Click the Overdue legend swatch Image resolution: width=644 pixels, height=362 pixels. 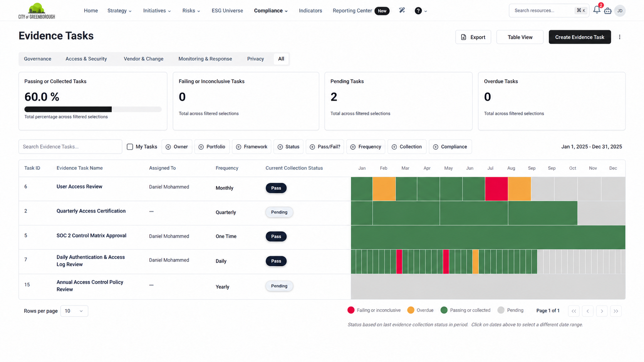point(411,310)
